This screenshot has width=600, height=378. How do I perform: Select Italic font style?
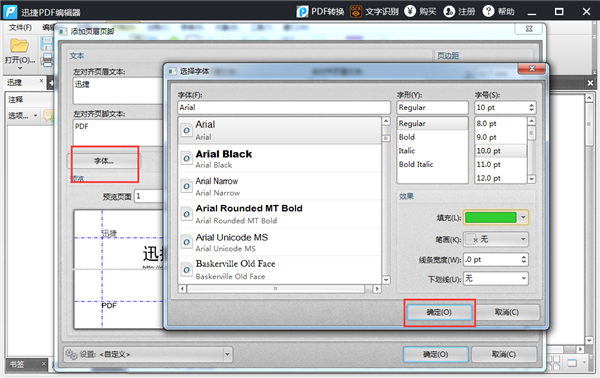click(432, 151)
